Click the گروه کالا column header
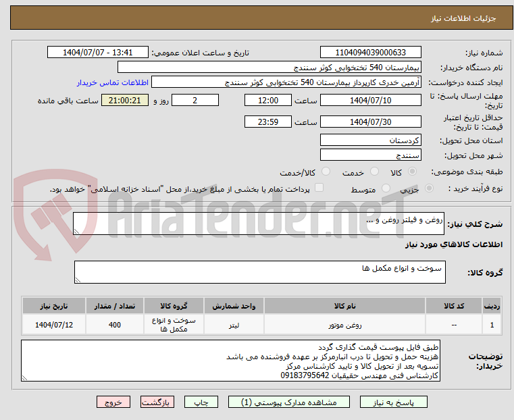 tap(174, 306)
